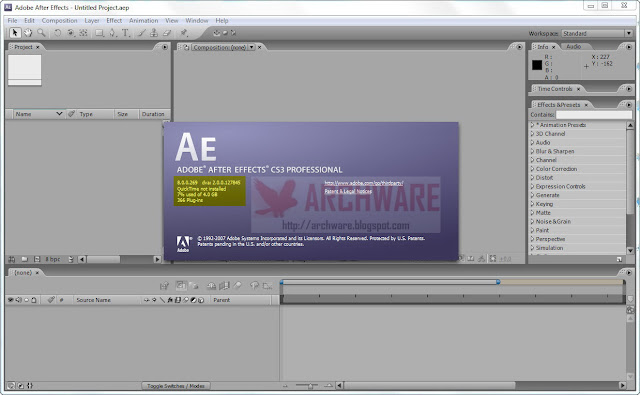640x395 pixels.
Task: Click timeline zoom slider at bottom
Action: tap(310, 385)
